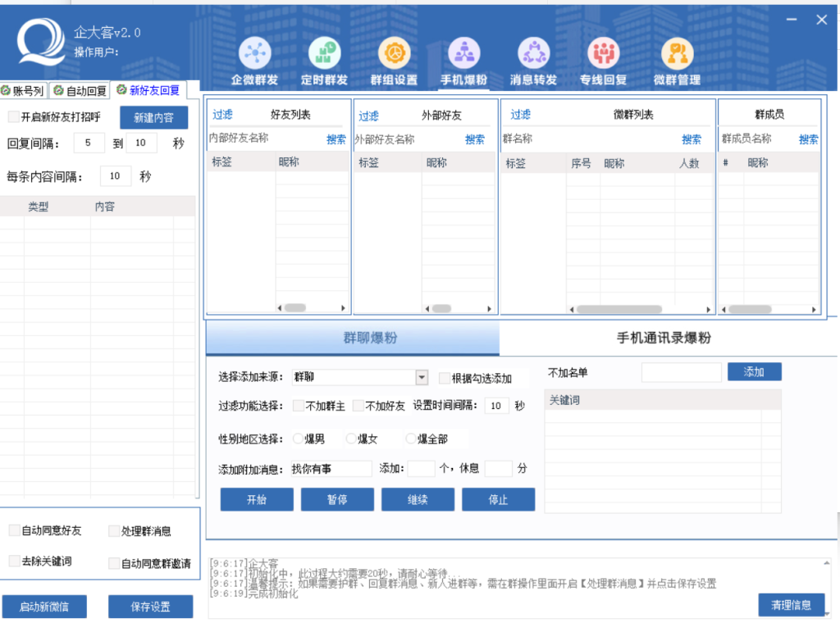Open the 企微群发 toolbar icon
Image resolution: width=840 pixels, height=632 pixels.
pyautogui.click(x=254, y=54)
